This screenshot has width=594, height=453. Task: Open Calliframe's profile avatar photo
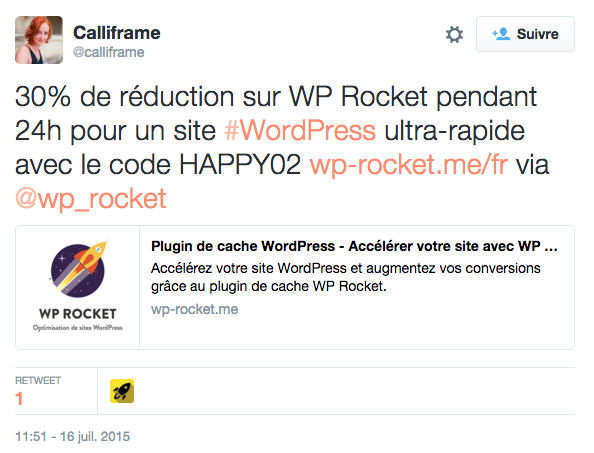[x=39, y=40]
